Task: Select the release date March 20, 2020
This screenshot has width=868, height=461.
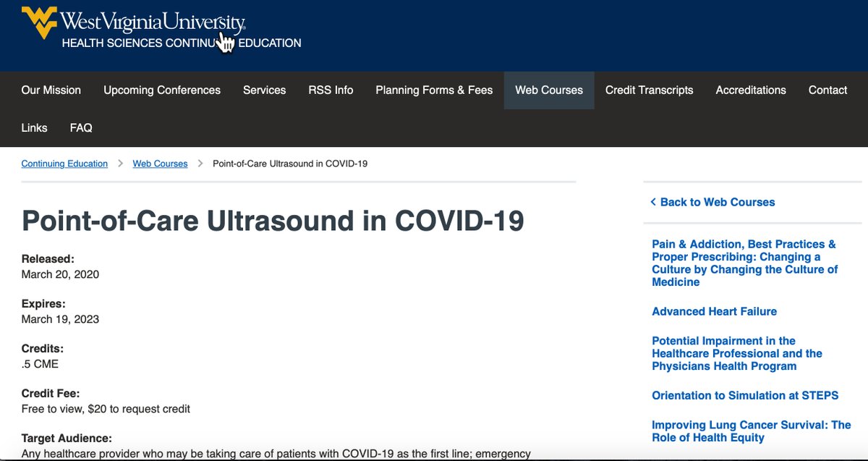Action: [x=60, y=274]
